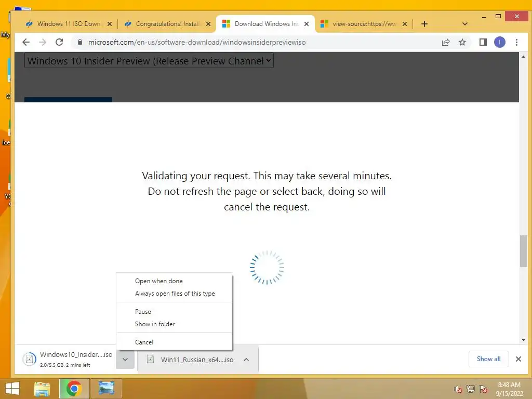Bookmark this page with the star
The image size is (532, 399).
(x=462, y=42)
